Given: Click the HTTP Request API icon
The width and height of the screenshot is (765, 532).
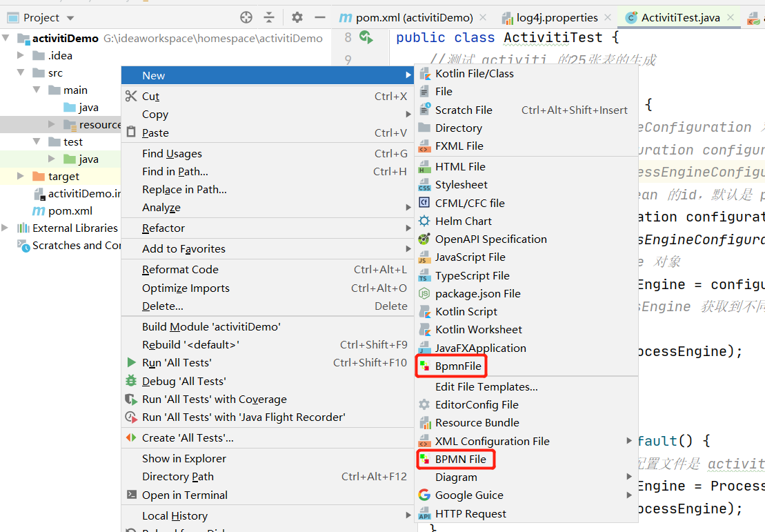Looking at the screenshot, I should point(425,514).
